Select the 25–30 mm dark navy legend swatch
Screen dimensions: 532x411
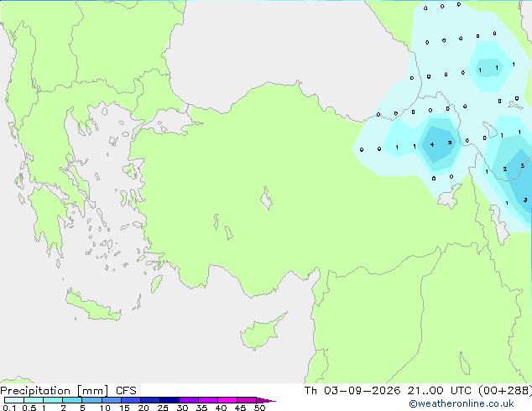(170, 400)
